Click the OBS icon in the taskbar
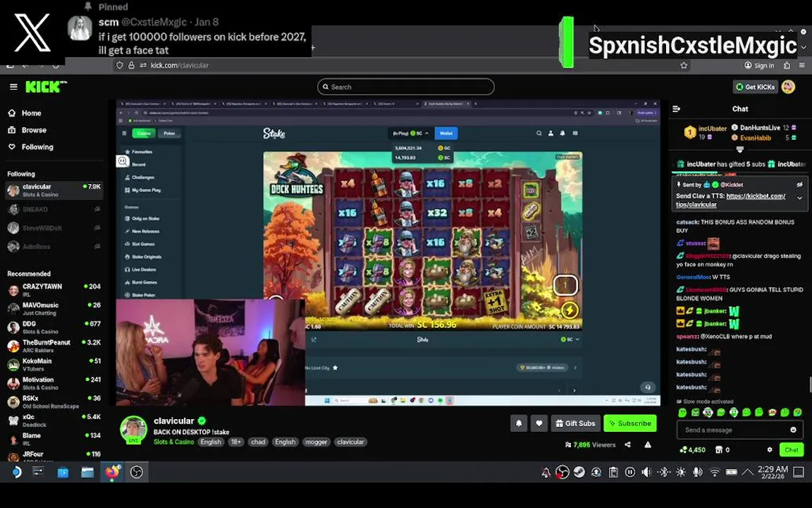 click(x=136, y=472)
